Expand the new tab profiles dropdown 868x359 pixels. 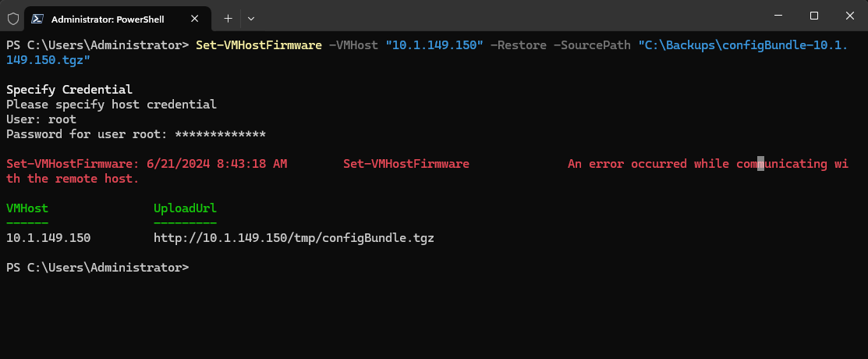pos(251,17)
